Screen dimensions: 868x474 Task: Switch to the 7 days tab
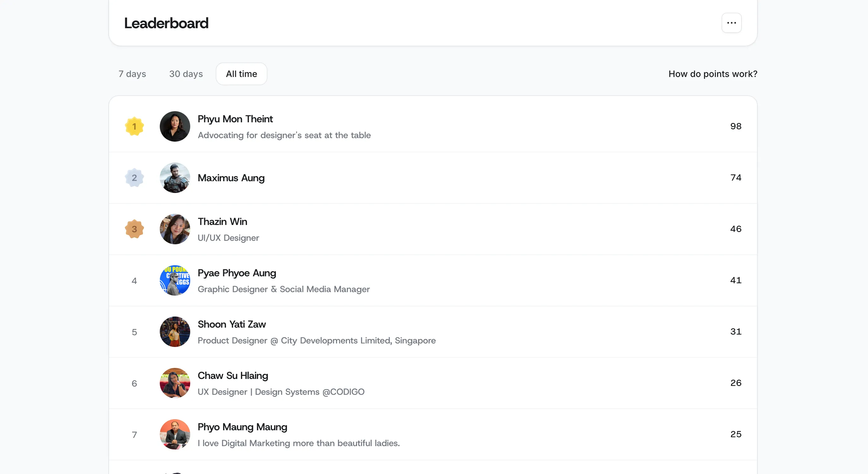click(132, 74)
